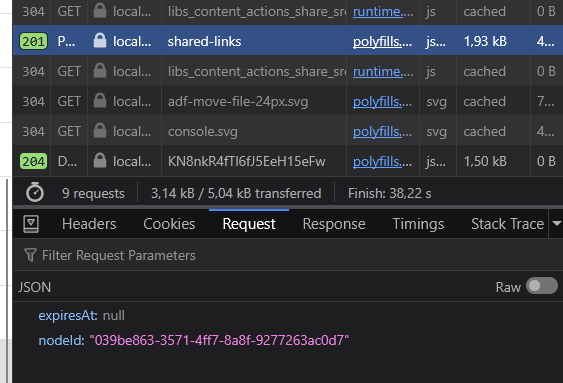The width and height of the screenshot is (563, 383).
Task: Open the Stack Trace tab
Action: pyautogui.click(x=507, y=224)
